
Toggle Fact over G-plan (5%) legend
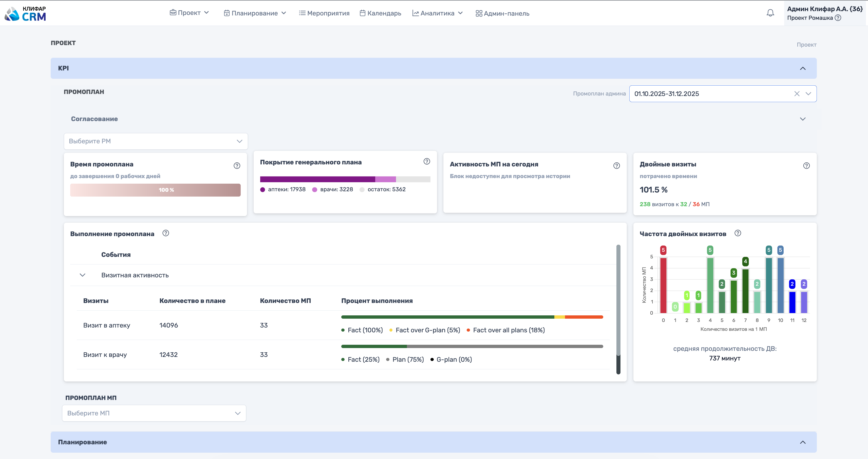425,330
